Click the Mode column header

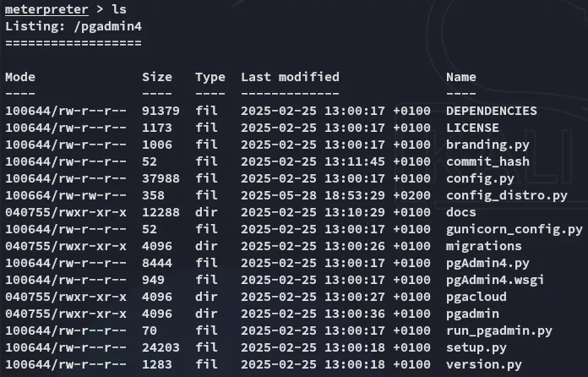(x=20, y=77)
